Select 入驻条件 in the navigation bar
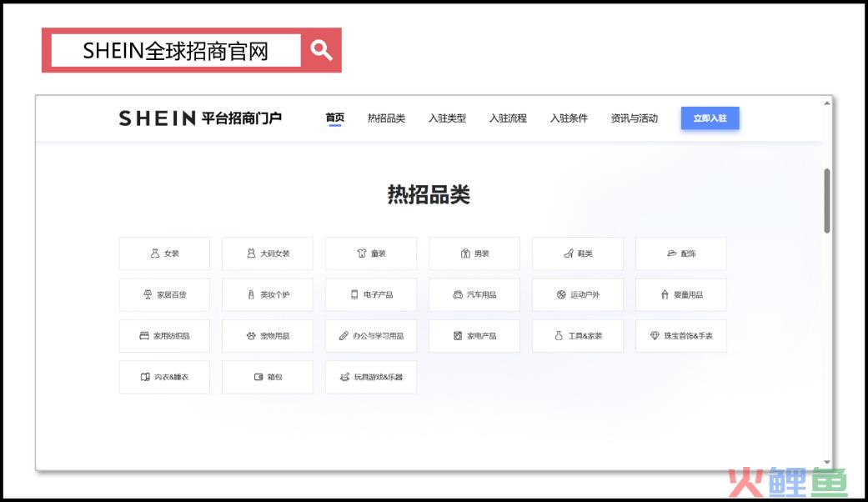This screenshot has width=868, height=502. 569,118
